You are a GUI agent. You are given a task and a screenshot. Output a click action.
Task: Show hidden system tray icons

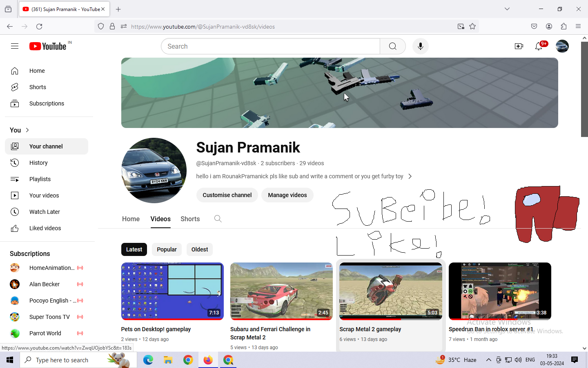tap(488, 360)
